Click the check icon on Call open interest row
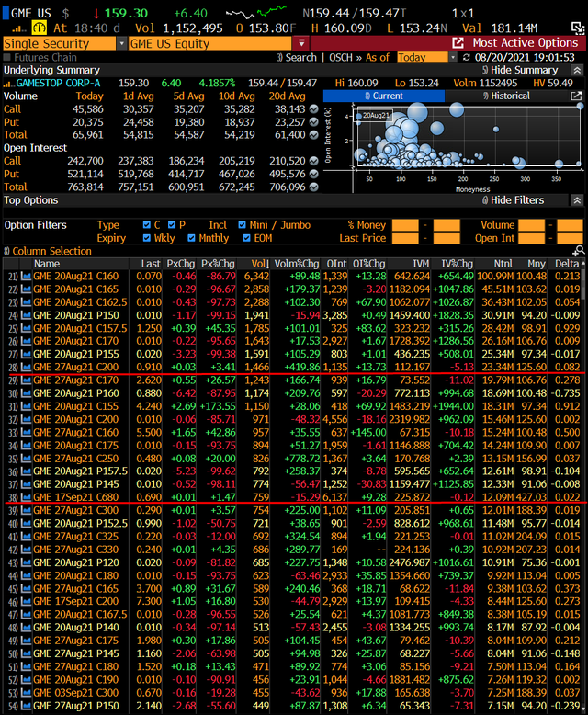 tap(313, 161)
